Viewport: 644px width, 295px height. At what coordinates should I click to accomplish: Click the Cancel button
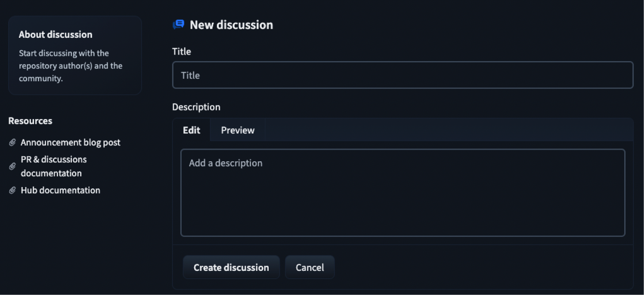(x=310, y=267)
